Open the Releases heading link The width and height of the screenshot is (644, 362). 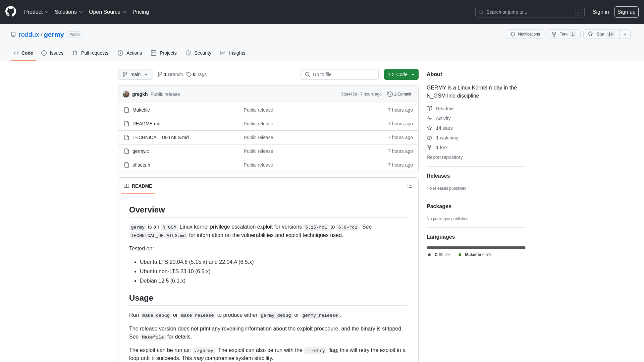tap(438, 176)
